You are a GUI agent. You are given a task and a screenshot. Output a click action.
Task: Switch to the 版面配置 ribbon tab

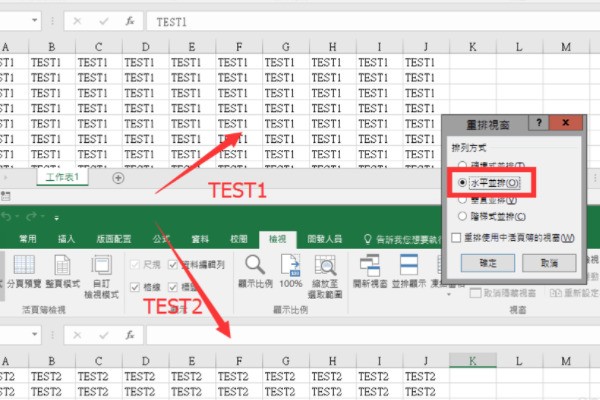[113, 239]
